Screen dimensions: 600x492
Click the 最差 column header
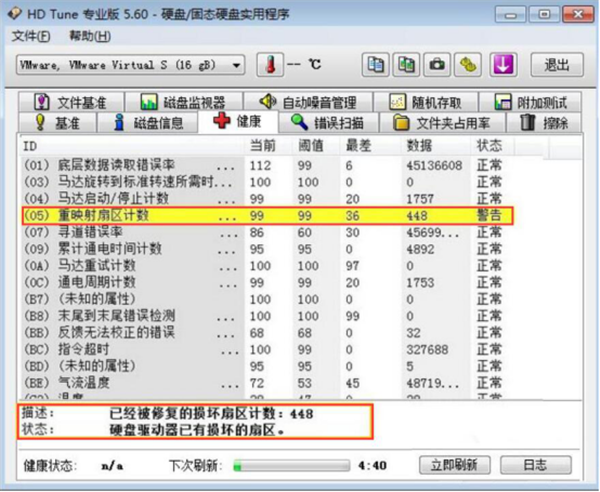(371, 146)
